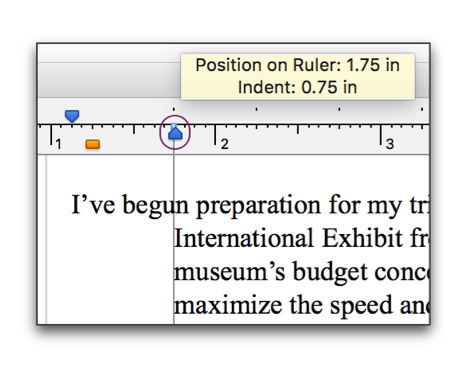Click the word "museum's" in the document
Screen dimensions: 465x366
tap(229, 272)
